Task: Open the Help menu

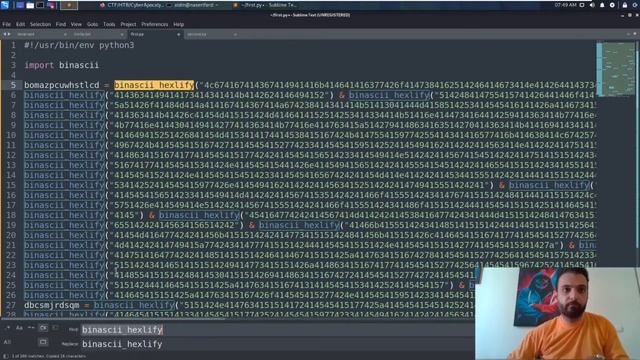Action: click(x=178, y=24)
